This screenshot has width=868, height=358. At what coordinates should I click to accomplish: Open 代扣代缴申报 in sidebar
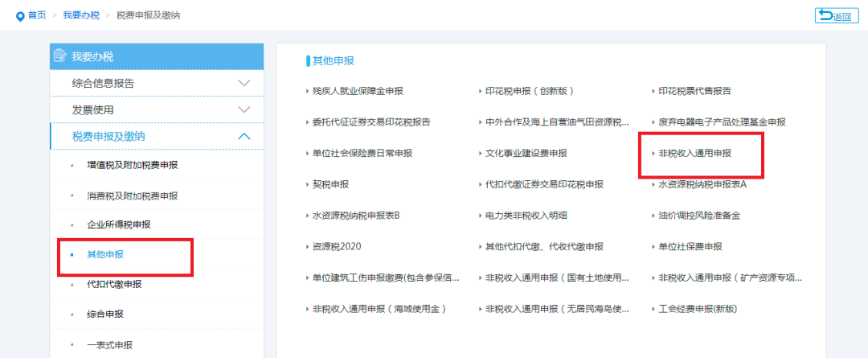(x=114, y=284)
